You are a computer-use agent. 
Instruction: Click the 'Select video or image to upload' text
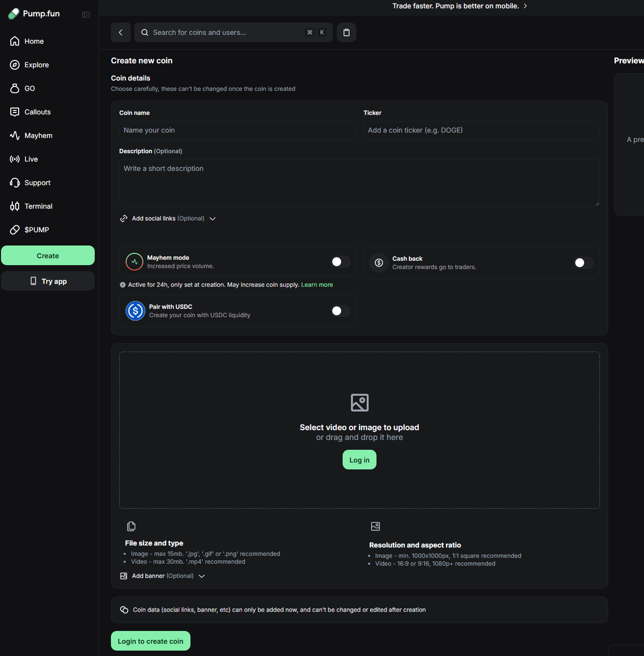click(359, 427)
